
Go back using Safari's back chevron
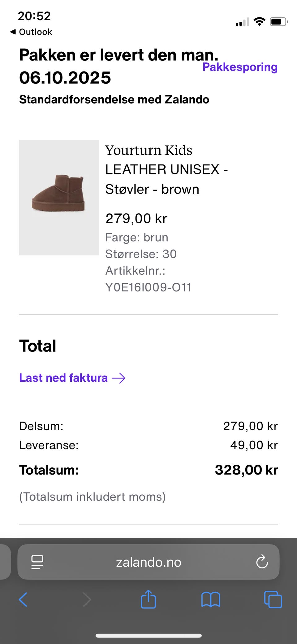click(23, 600)
